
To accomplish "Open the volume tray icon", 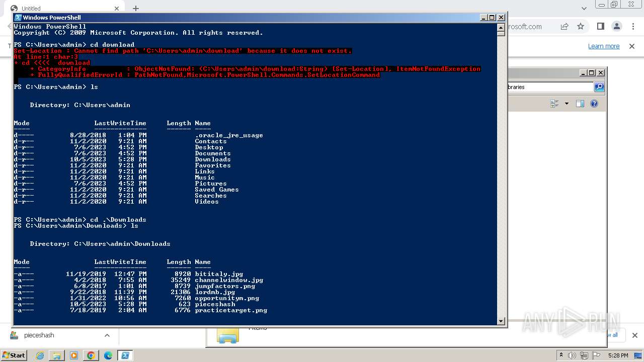I will point(572,355).
